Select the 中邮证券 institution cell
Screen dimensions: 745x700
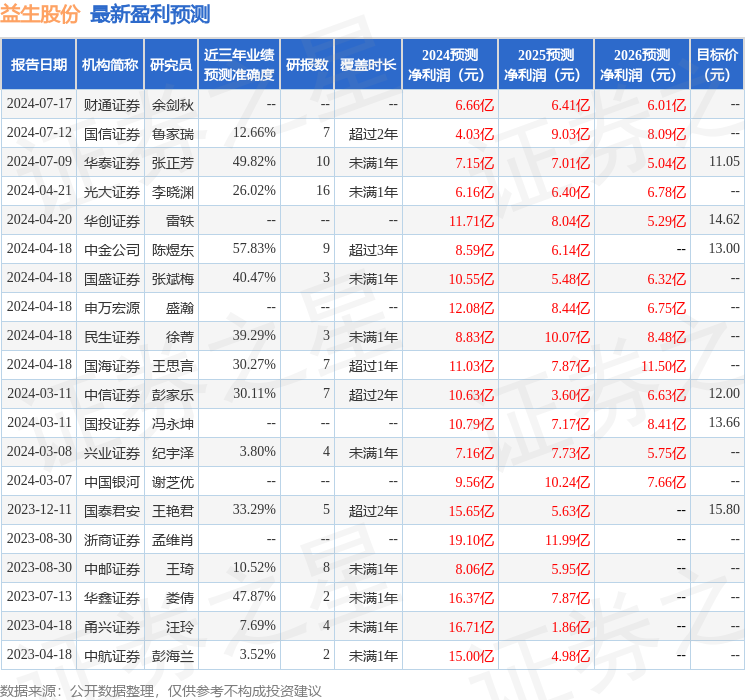point(112,569)
